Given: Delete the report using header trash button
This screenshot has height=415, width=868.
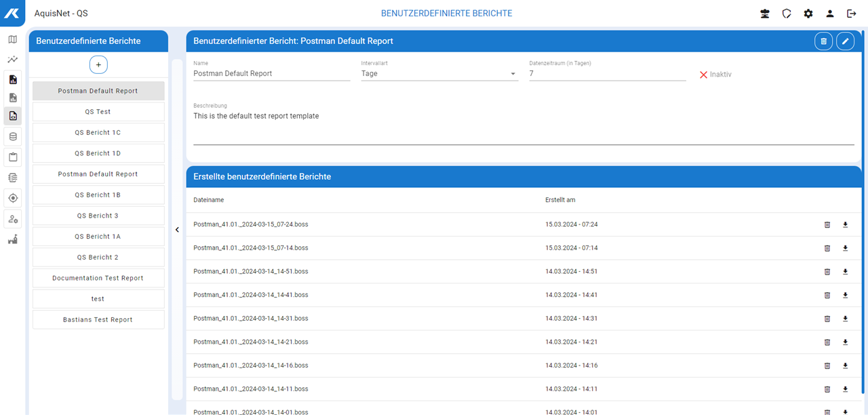Looking at the screenshot, I should click(x=823, y=41).
